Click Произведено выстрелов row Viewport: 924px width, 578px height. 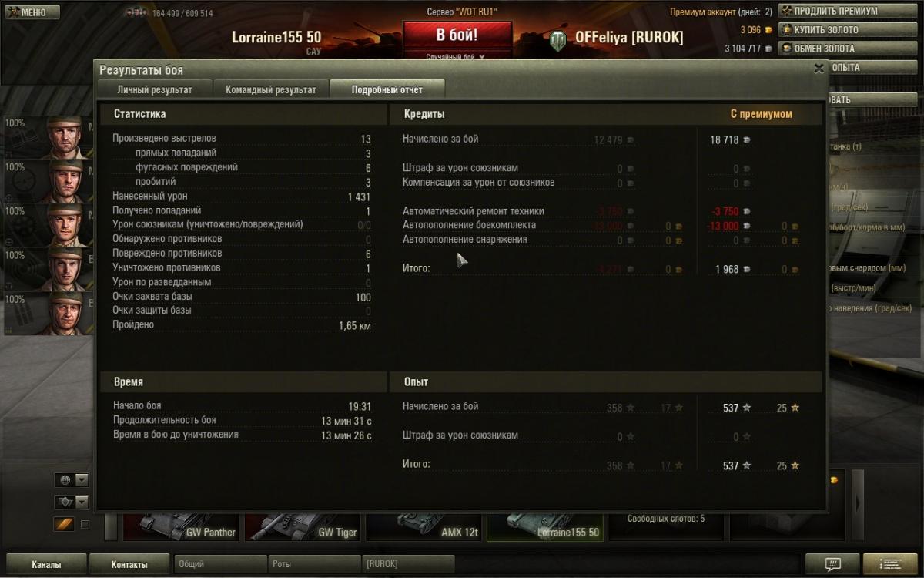point(242,139)
